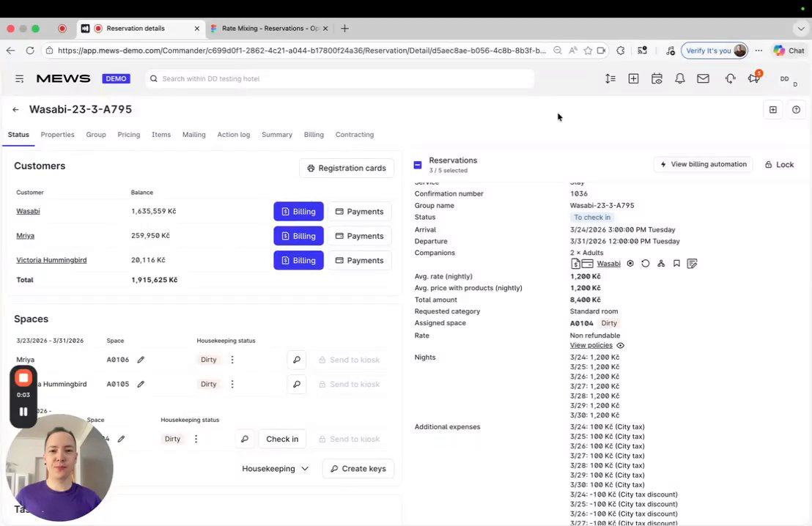This screenshot has width=812, height=526.
Task: Switch to the Properties tab
Action: [57, 135]
